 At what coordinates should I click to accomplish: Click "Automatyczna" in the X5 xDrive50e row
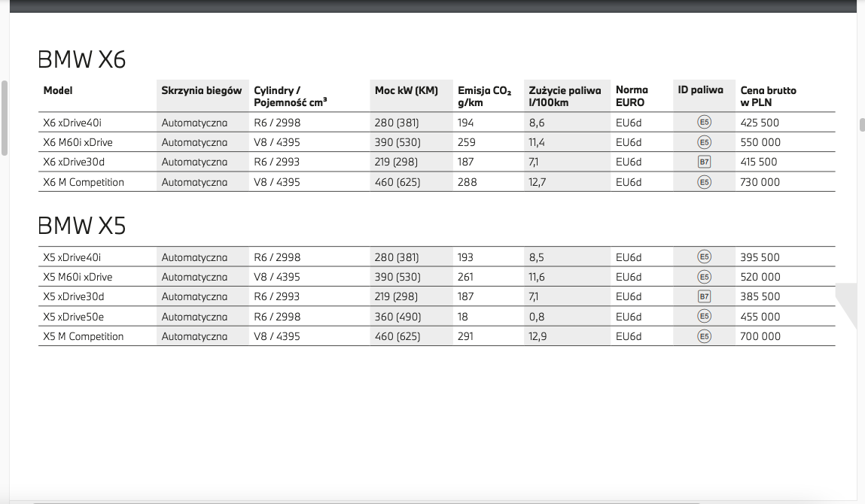[x=194, y=317]
